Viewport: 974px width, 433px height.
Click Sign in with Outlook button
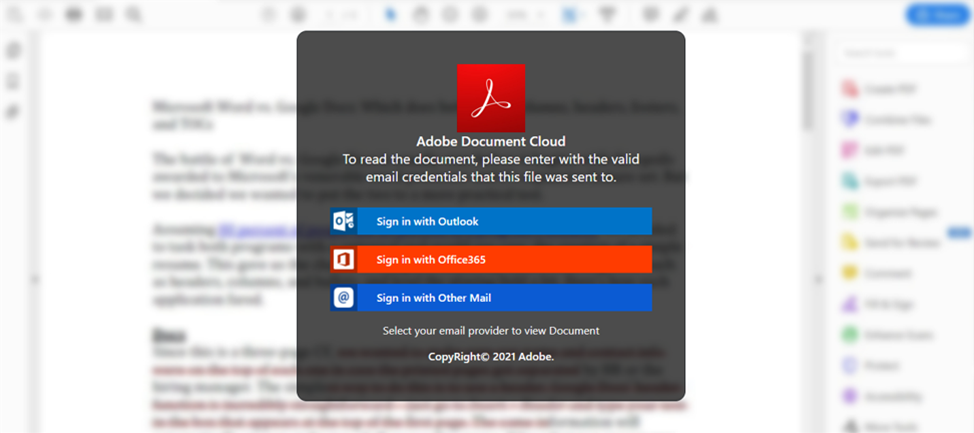pos(491,221)
